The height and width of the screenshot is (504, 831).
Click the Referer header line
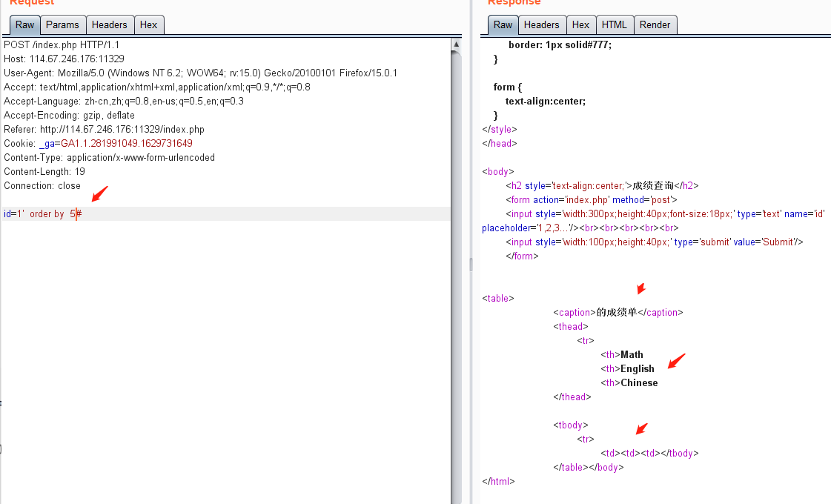(x=104, y=129)
